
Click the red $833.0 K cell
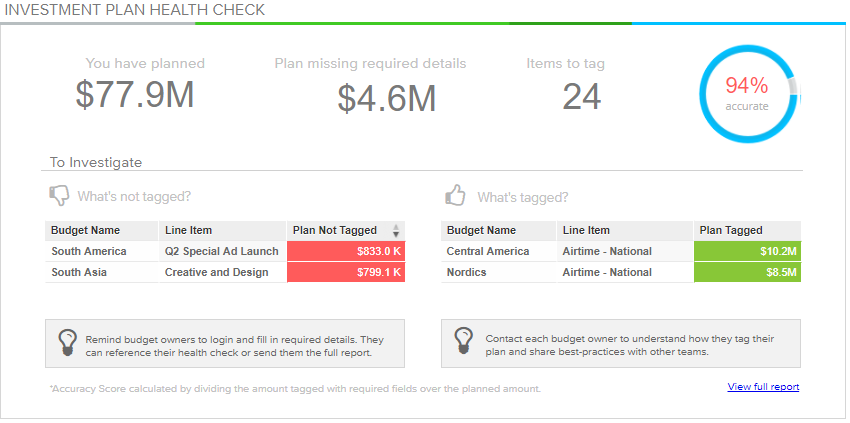point(346,252)
